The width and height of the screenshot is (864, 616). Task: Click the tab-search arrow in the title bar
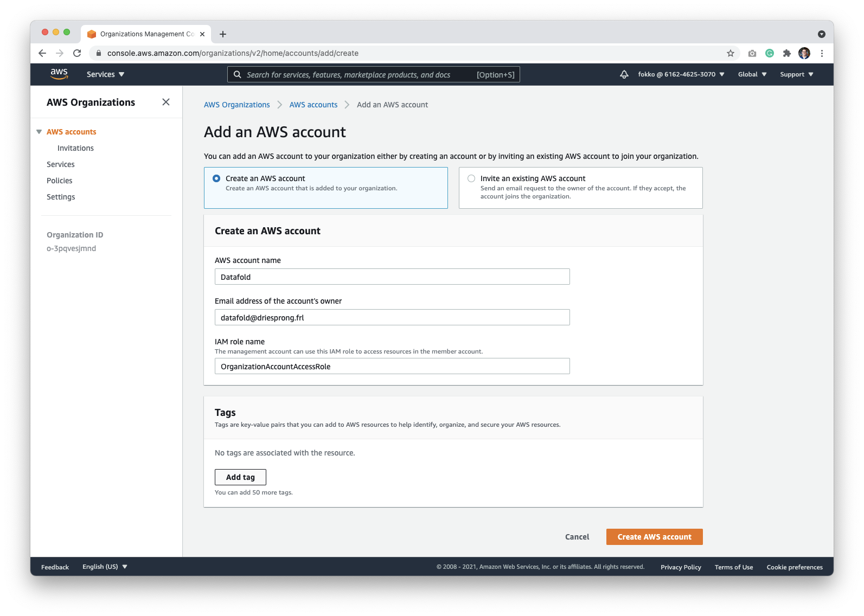[x=822, y=34]
